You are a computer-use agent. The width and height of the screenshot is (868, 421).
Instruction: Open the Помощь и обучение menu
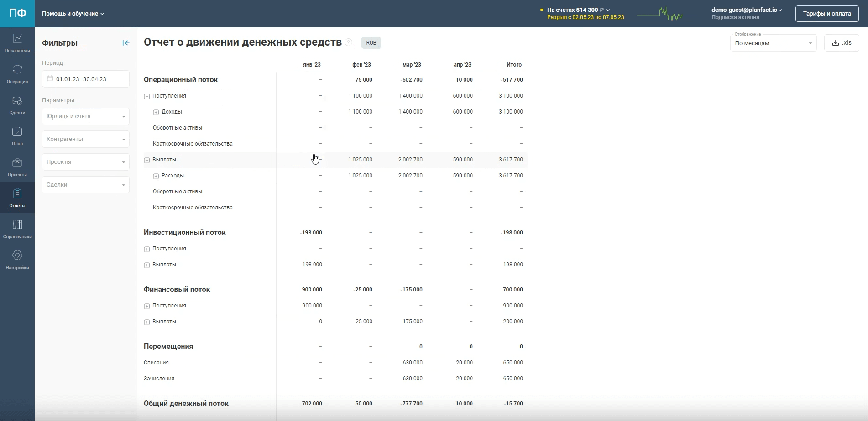pyautogui.click(x=73, y=14)
